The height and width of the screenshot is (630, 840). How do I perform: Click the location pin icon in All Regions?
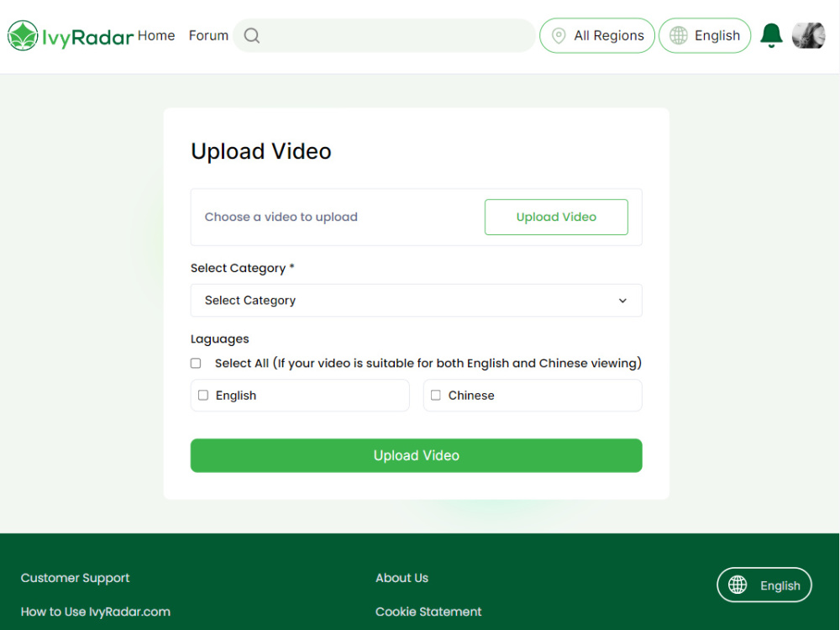tap(559, 36)
